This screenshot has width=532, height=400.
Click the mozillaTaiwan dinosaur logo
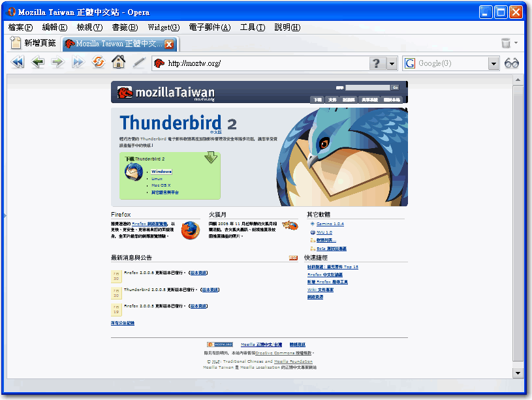pos(125,92)
